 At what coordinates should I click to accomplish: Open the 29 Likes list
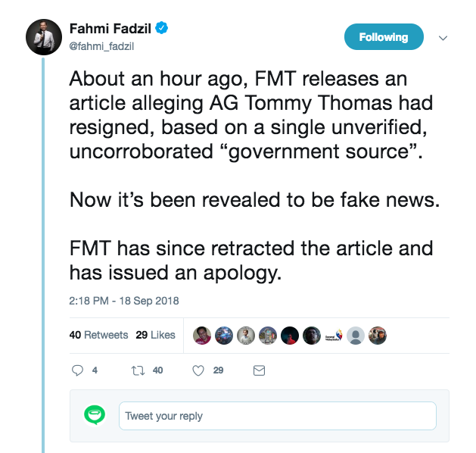click(155, 335)
